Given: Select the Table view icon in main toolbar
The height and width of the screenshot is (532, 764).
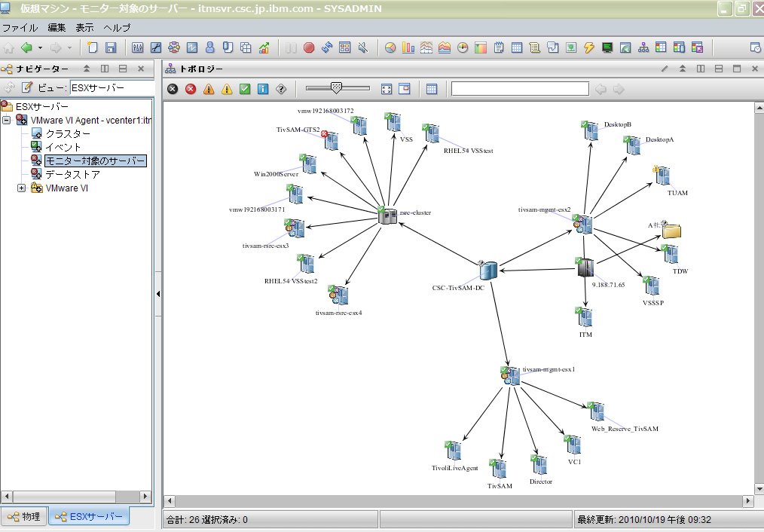Looking at the screenshot, I should click(516, 47).
